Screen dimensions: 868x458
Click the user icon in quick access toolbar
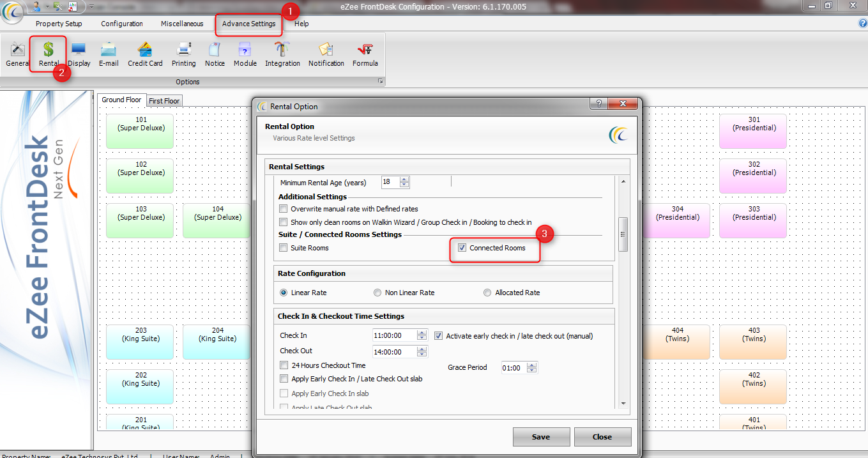(37, 6)
